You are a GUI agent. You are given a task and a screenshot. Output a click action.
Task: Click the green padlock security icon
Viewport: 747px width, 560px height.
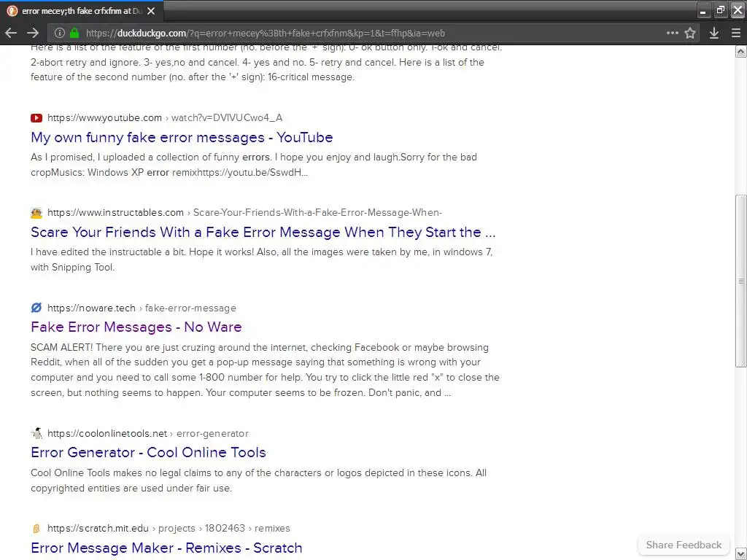coord(74,33)
